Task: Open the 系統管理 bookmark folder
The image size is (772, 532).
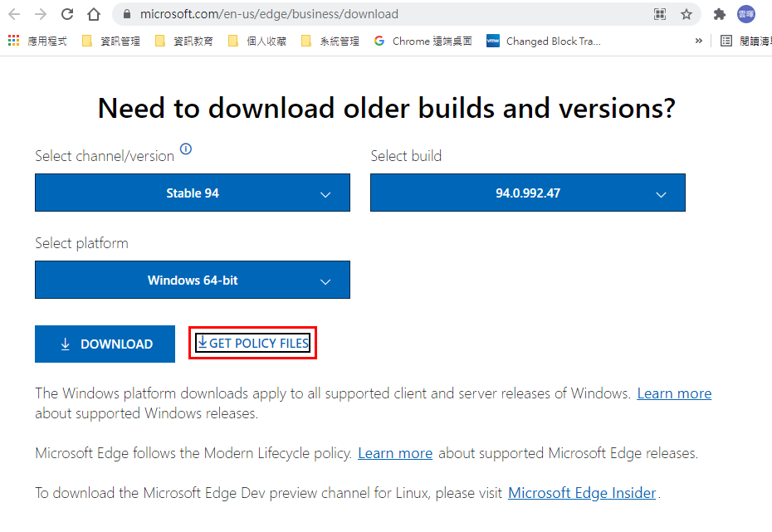Action: tap(330, 41)
